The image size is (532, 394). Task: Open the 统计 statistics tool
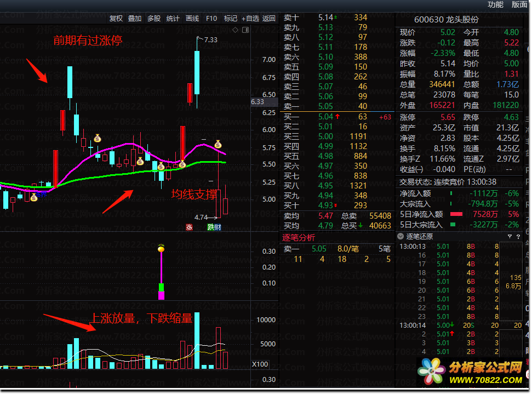pyautogui.click(x=173, y=18)
